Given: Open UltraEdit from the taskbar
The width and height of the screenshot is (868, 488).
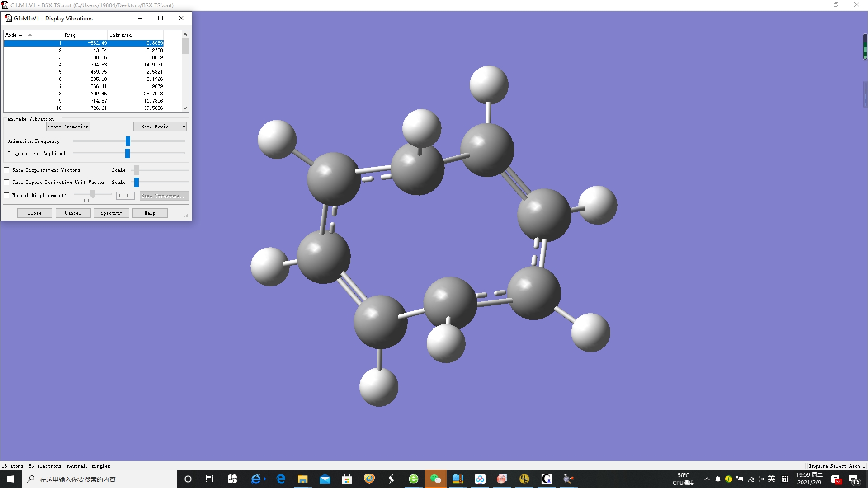Looking at the screenshot, I should coord(524,479).
